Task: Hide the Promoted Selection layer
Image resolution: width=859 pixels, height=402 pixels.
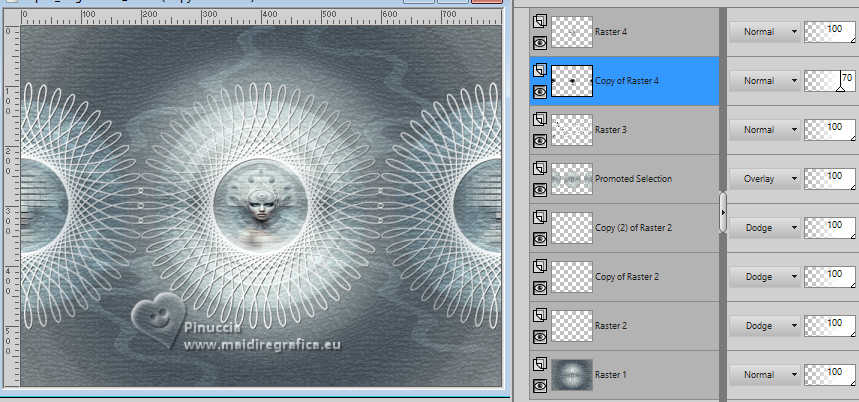Action: (x=540, y=189)
